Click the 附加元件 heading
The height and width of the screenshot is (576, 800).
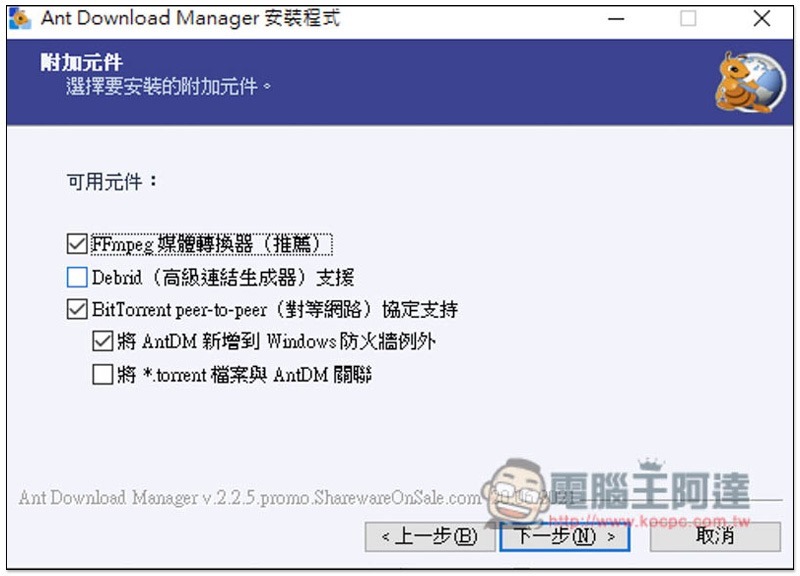pyautogui.click(x=82, y=63)
